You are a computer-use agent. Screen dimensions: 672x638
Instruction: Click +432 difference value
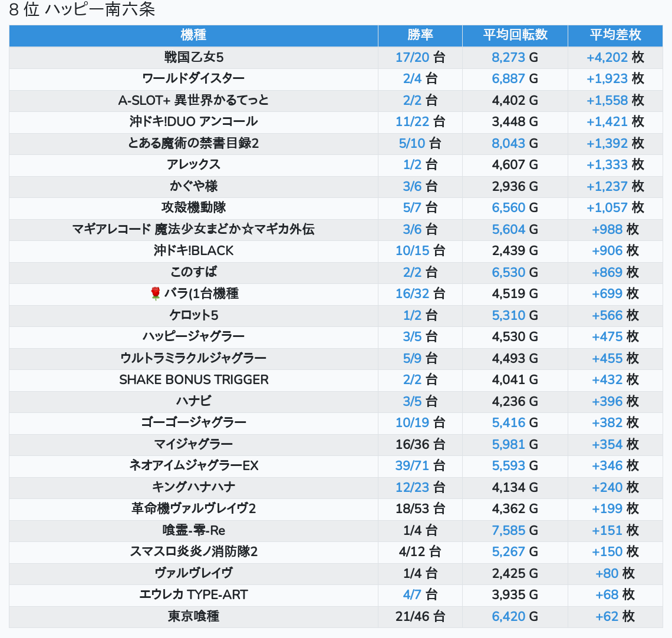(x=607, y=379)
